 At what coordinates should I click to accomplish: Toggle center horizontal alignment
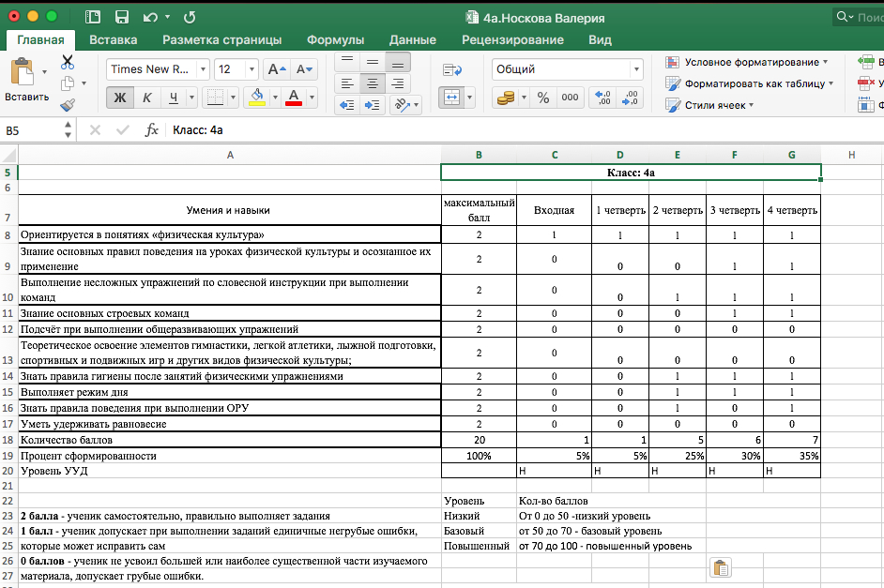pyautogui.click(x=373, y=83)
